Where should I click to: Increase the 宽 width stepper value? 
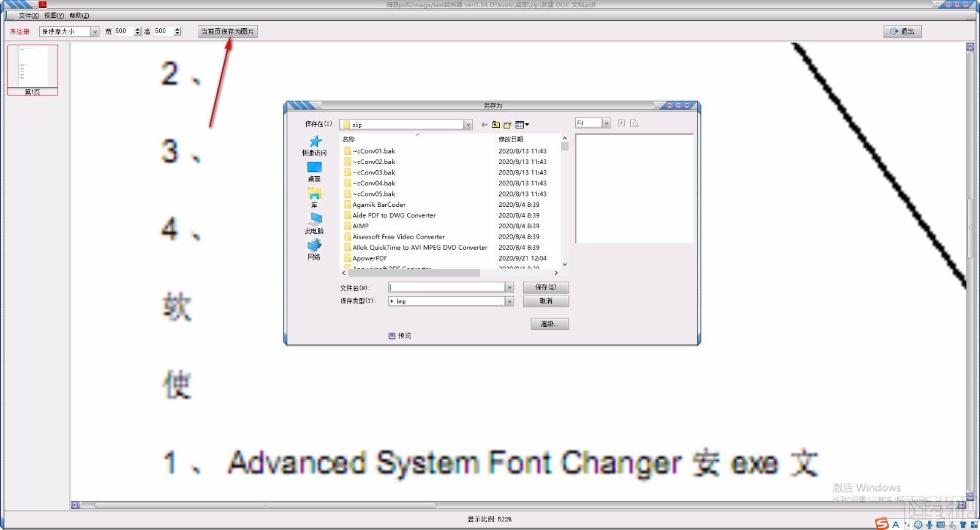pyautogui.click(x=138, y=29)
